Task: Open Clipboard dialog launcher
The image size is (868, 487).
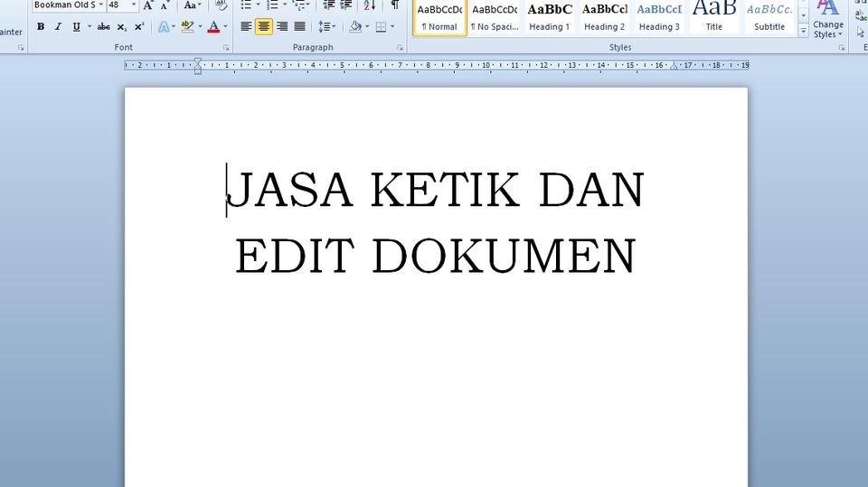Action: [x=21, y=48]
